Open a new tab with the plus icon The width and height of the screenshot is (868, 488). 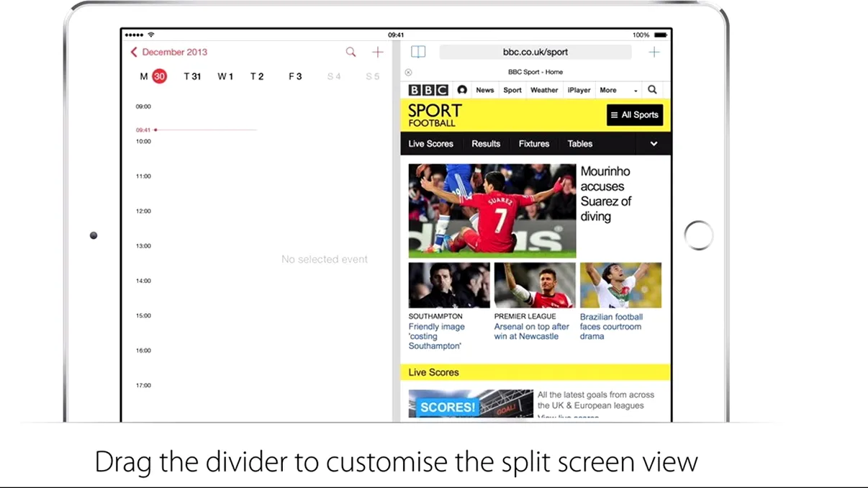[x=654, y=51]
